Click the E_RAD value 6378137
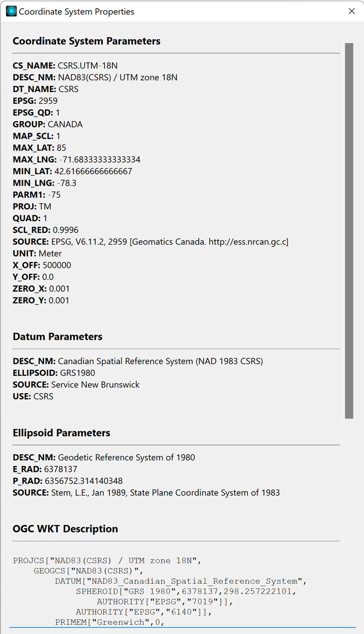Image resolution: width=364 pixels, height=634 pixels. tap(60, 469)
